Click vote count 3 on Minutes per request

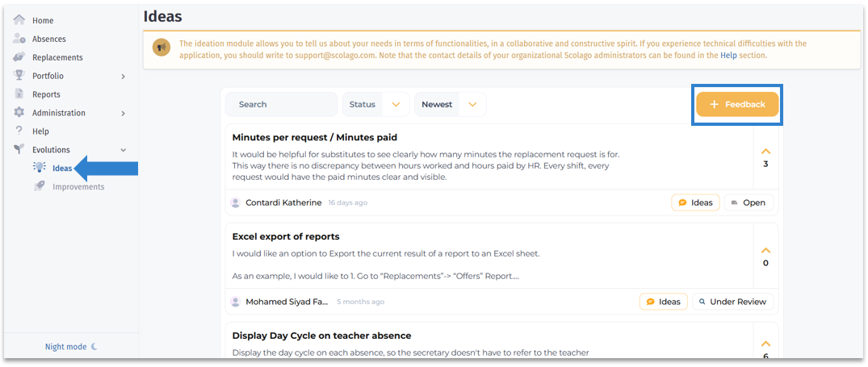(x=765, y=165)
